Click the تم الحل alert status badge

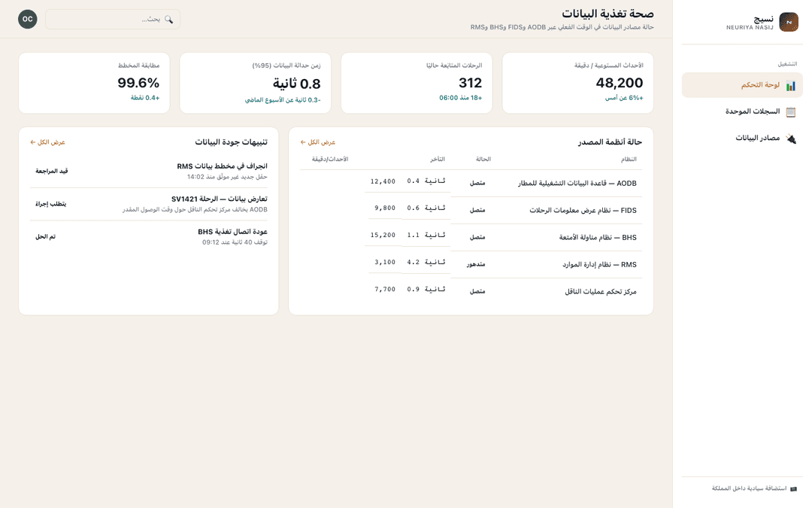pos(46,236)
